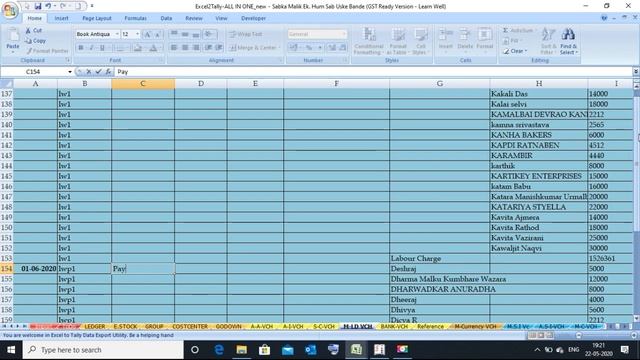Undo last action in Quick Access Toolbar
The height and width of the screenshot is (360, 640).
coord(49,6)
